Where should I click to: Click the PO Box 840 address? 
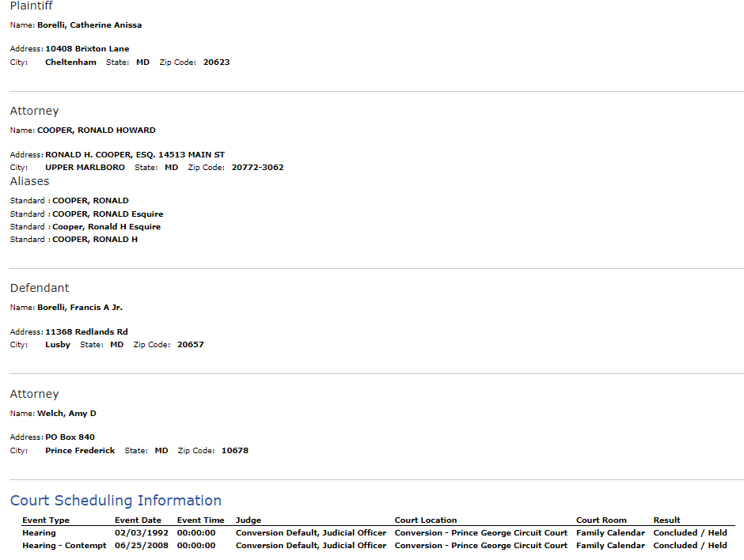pyautogui.click(x=70, y=437)
